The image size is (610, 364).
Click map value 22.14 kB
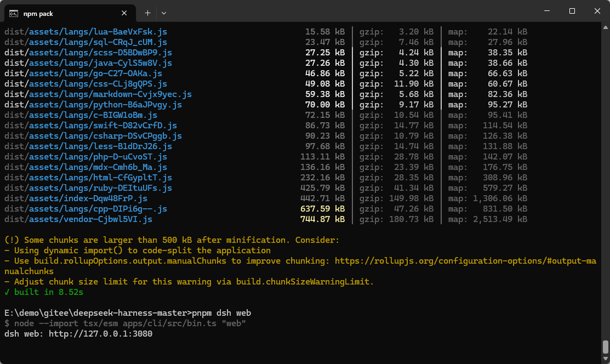click(508, 32)
